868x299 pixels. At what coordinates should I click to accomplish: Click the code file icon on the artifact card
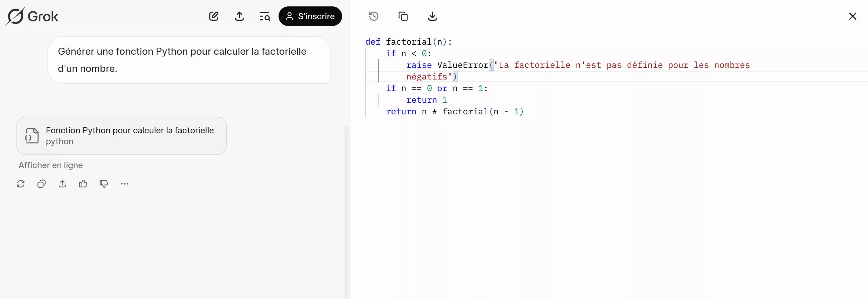click(32, 136)
